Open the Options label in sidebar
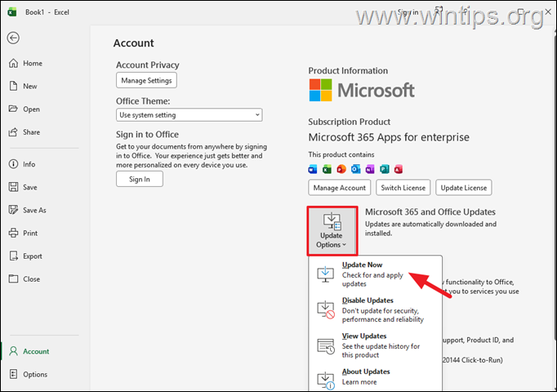Viewport: 557px width, 392px height. (35, 374)
